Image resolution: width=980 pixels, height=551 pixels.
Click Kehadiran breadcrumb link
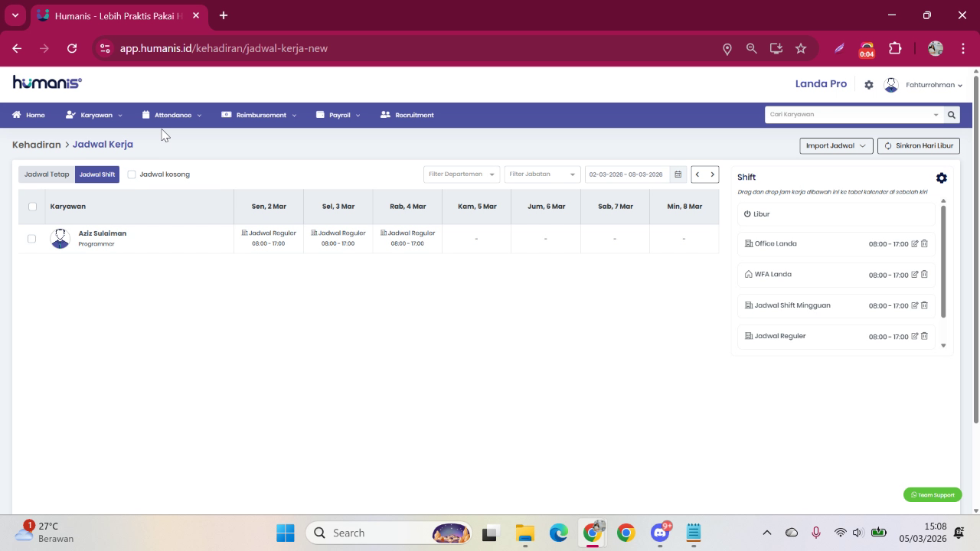pyautogui.click(x=37, y=144)
